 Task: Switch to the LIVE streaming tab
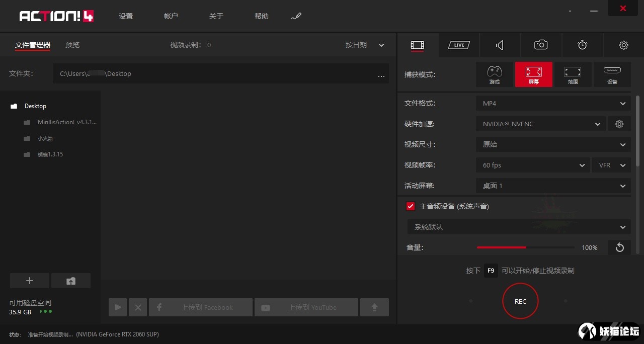pos(458,45)
